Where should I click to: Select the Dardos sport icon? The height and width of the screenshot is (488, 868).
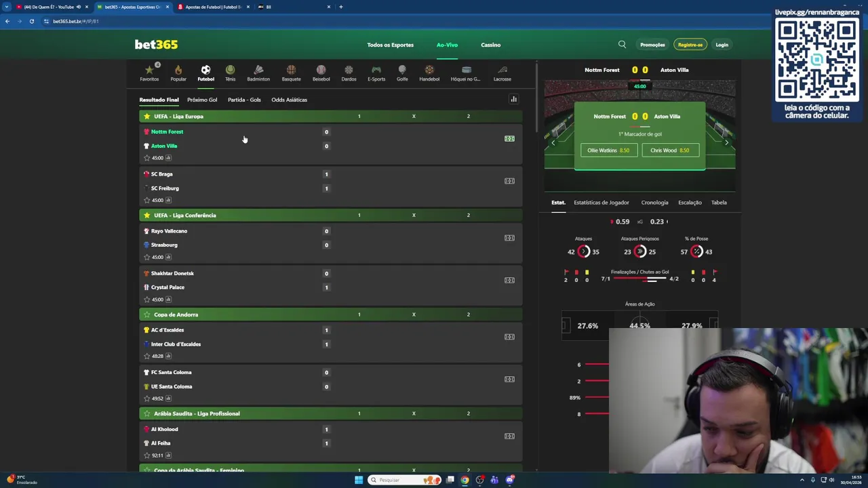point(349,73)
